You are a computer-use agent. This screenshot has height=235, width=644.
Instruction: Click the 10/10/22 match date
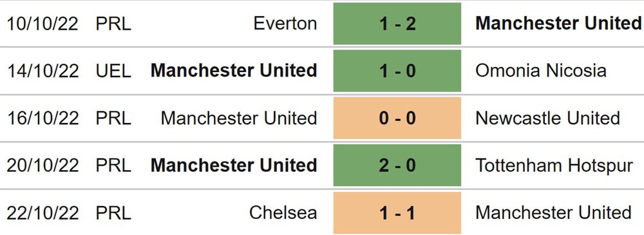43,24
